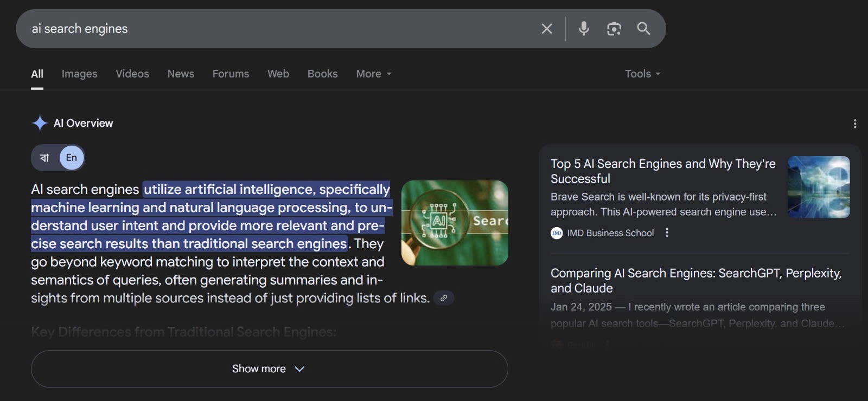This screenshot has height=401, width=868.
Task: Open search by image camera icon
Action: point(614,29)
